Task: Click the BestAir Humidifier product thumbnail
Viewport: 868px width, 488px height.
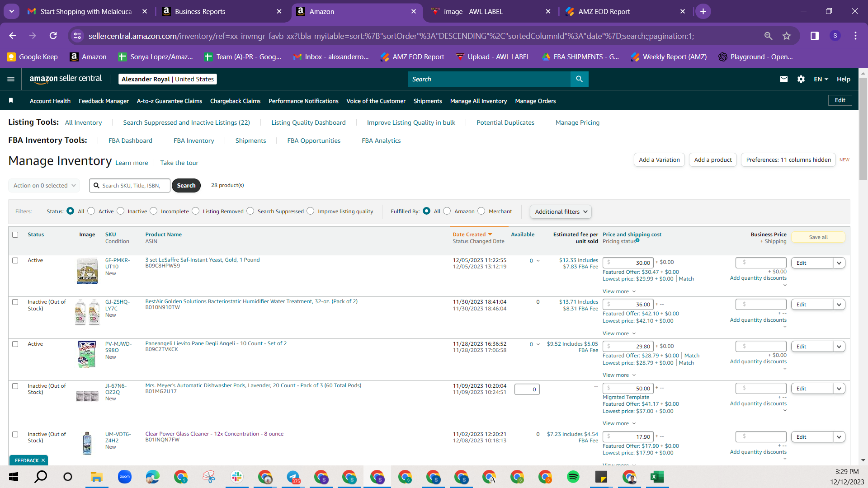Action: pos(87,312)
